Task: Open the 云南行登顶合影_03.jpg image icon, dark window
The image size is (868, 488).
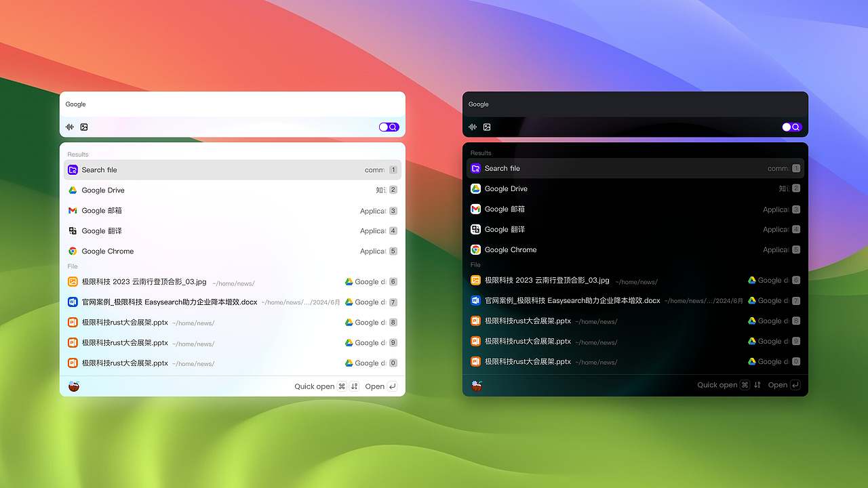Action: point(475,281)
